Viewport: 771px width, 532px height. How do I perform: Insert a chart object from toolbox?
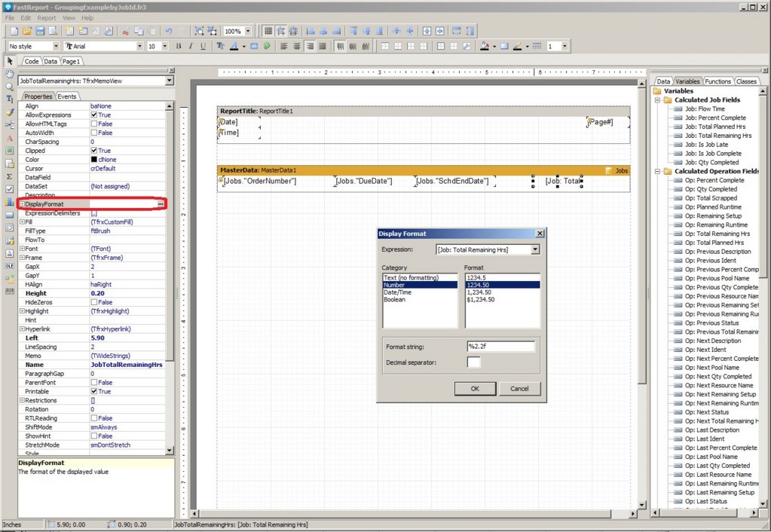[10, 202]
